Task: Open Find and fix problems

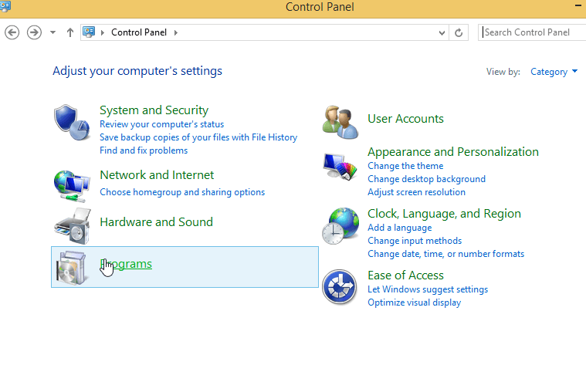Action: 144,150
